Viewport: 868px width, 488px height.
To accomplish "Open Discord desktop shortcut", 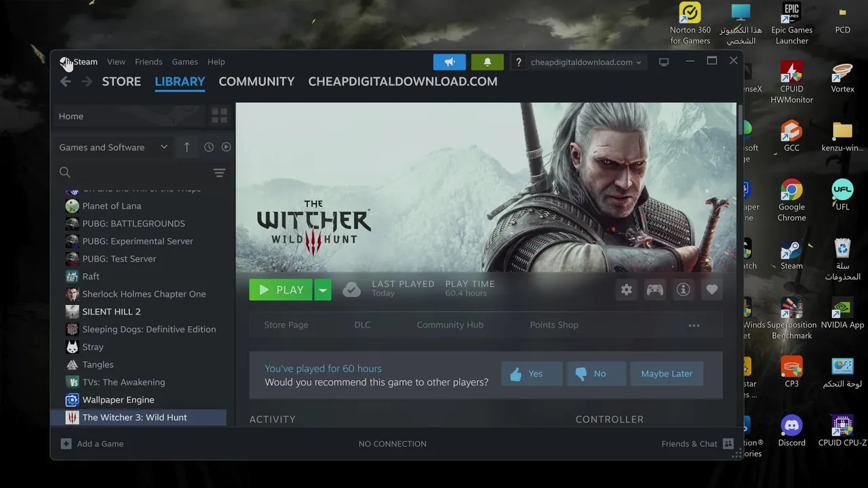I will 791,431.
